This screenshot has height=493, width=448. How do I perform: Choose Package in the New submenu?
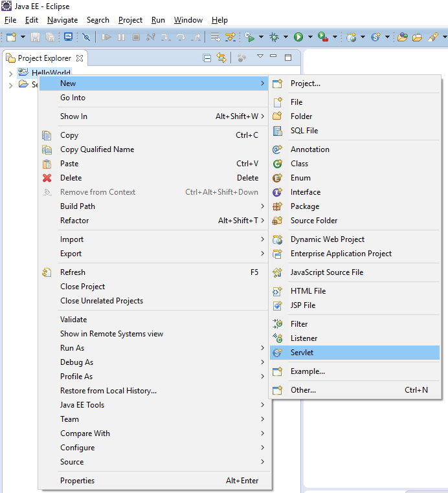355,206
